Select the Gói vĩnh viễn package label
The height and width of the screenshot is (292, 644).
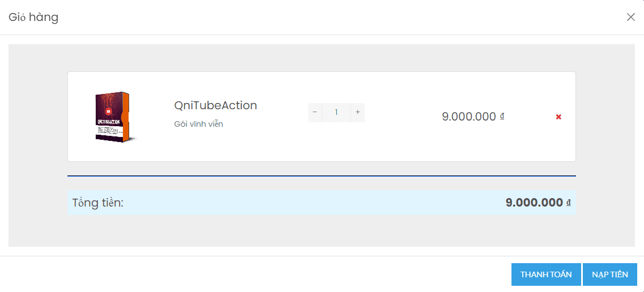[199, 124]
